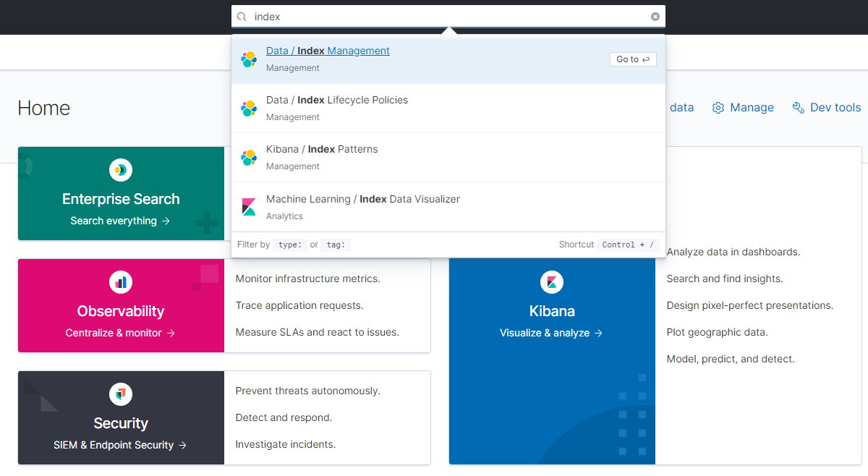Open Enterprise Search 'Search everything' link
Image resolution: width=868 pixels, height=476 pixels.
(120, 221)
